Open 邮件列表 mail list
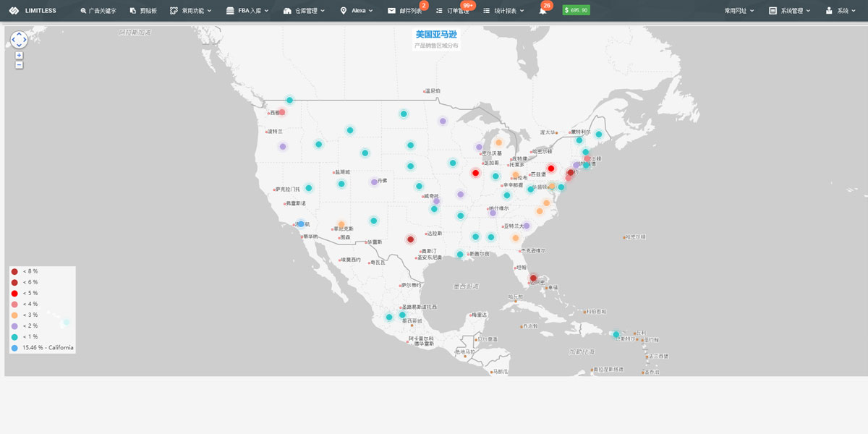 (x=405, y=11)
